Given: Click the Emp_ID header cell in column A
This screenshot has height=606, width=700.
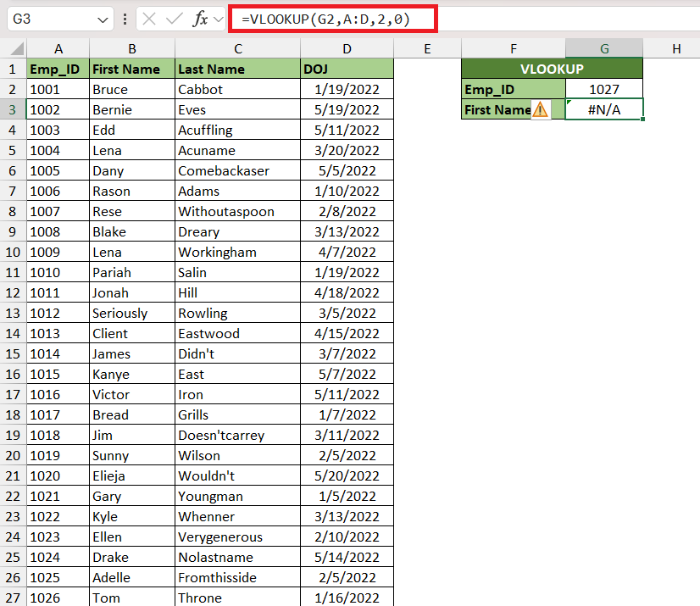Looking at the screenshot, I should click(58, 69).
